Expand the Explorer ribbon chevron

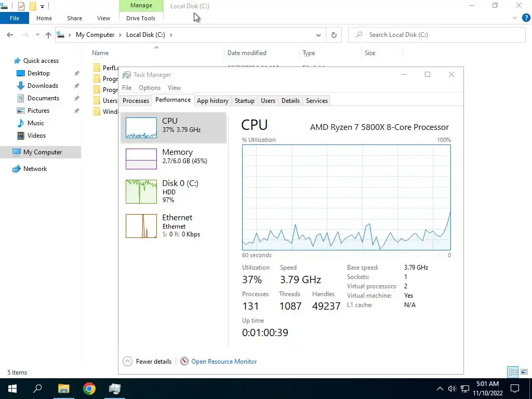pos(515,18)
